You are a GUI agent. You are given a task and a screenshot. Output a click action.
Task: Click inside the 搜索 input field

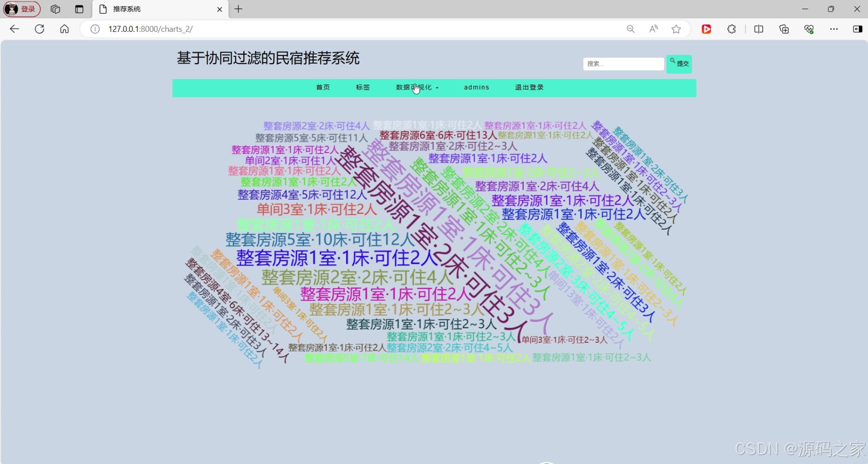point(623,64)
